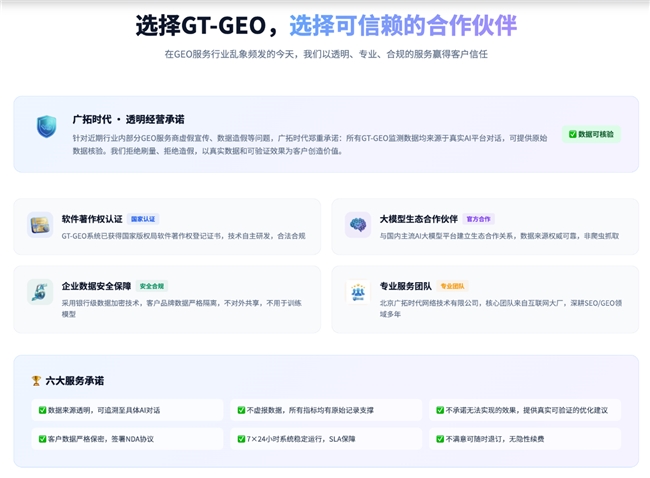The width and height of the screenshot is (650, 478).
Task: Click the checkmark beside 不承诺无法实现的效果
Action: (439, 410)
